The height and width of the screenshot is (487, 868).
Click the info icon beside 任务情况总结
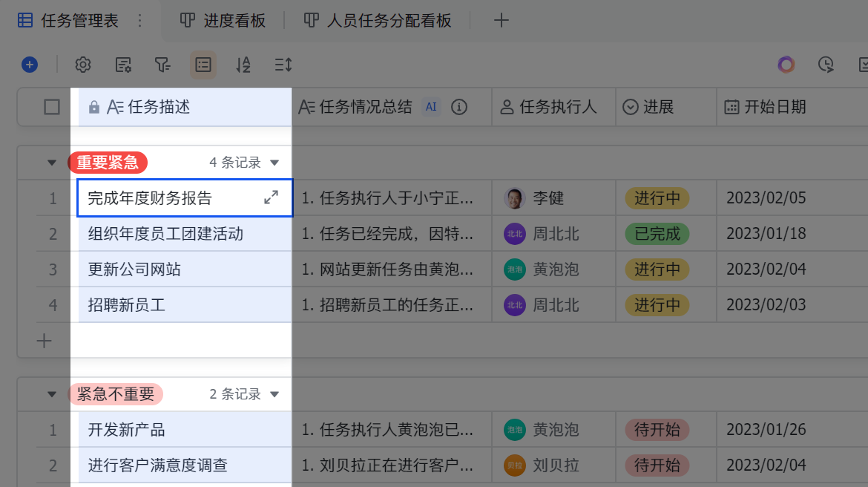point(459,107)
